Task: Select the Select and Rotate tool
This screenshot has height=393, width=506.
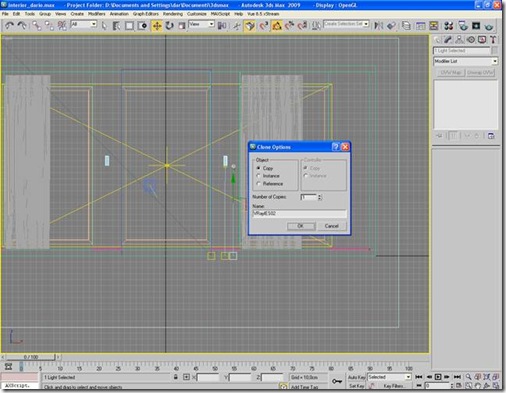Action: click(169, 26)
